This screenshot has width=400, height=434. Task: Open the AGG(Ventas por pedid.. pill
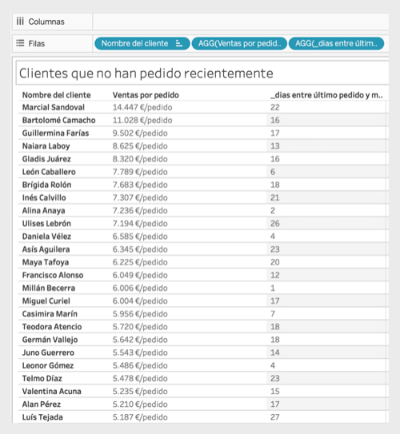[x=239, y=44]
